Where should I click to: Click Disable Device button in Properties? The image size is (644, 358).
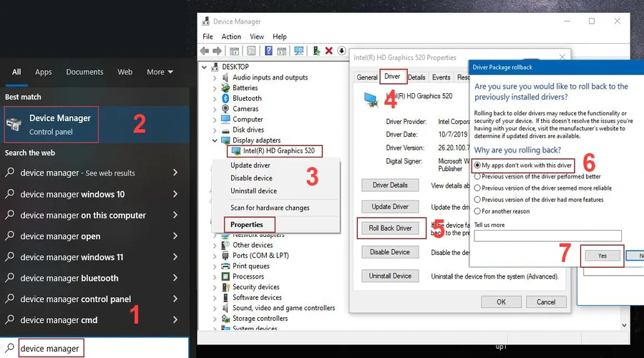pyautogui.click(x=390, y=252)
